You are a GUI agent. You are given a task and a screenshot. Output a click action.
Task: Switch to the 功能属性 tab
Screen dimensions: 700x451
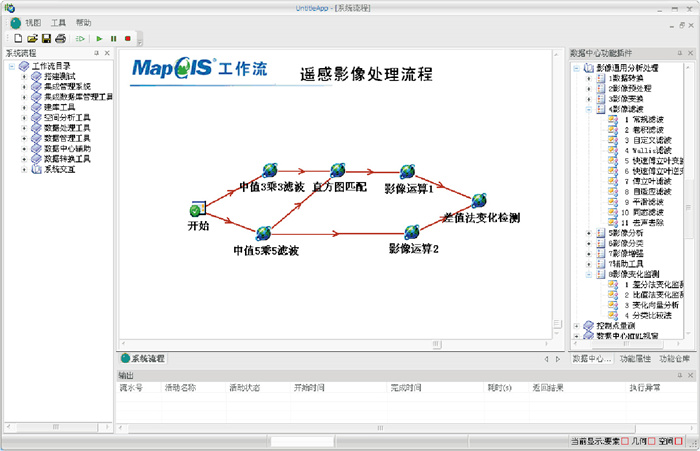point(635,359)
